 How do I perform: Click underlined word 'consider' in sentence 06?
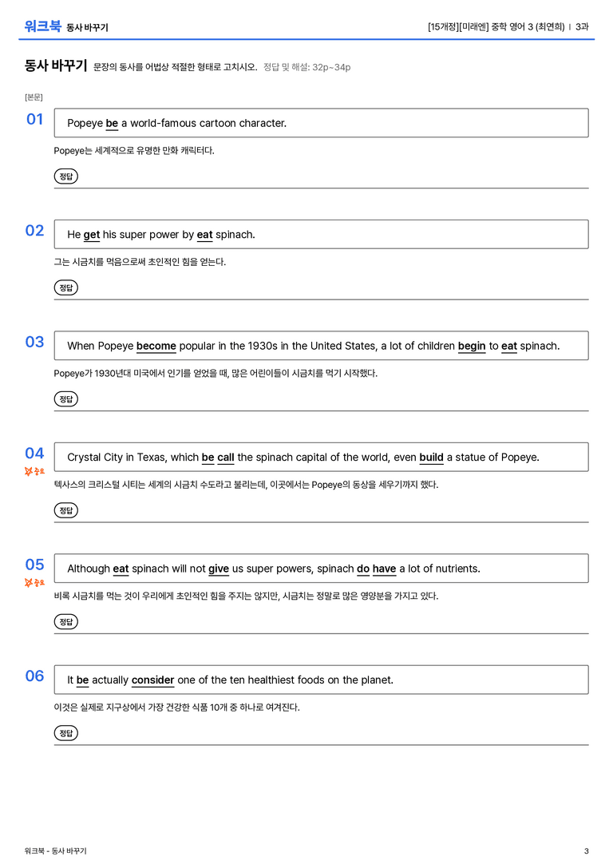pos(152,680)
